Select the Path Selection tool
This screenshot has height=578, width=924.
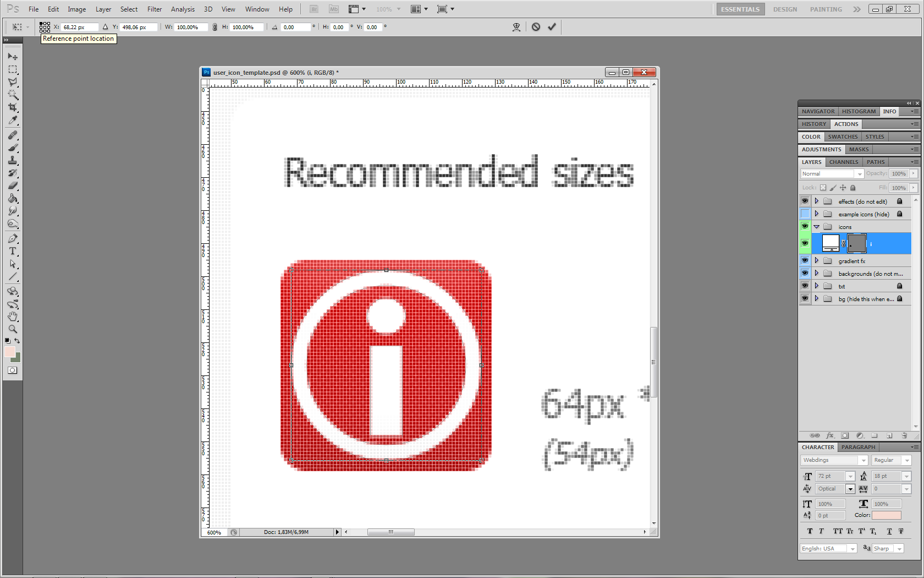click(x=13, y=264)
